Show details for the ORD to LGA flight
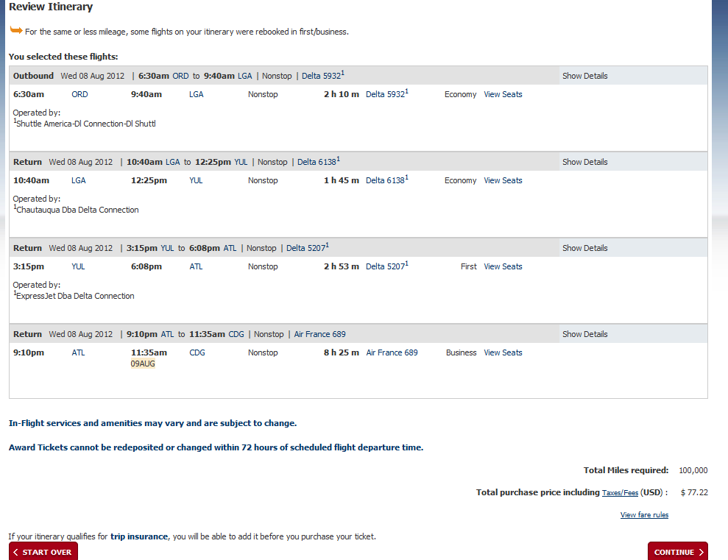 point(584,76)
